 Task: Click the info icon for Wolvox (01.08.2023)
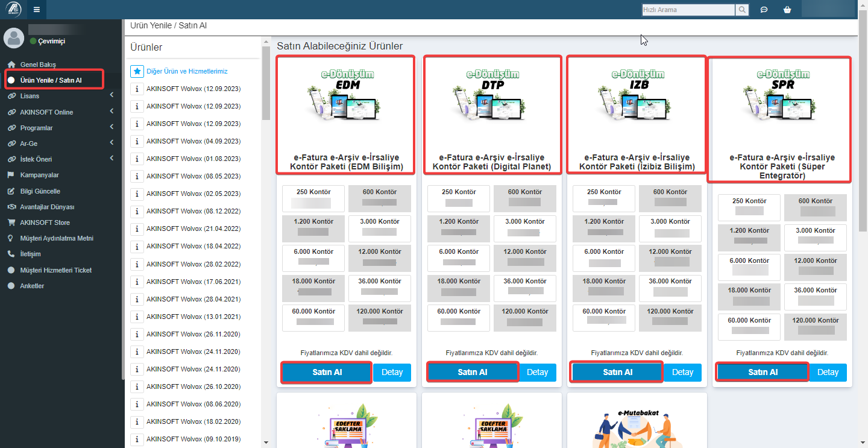click(137, 159)
